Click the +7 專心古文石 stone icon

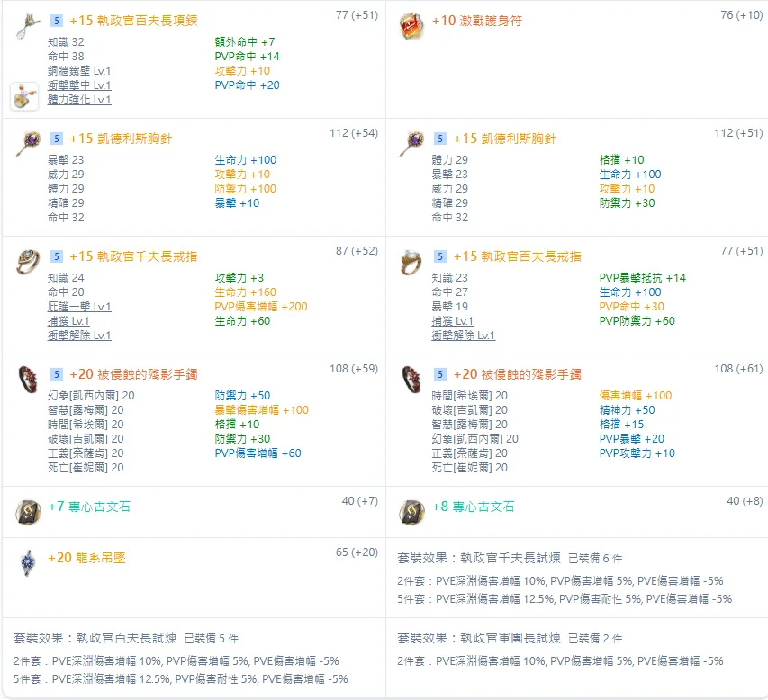[28, 512]
